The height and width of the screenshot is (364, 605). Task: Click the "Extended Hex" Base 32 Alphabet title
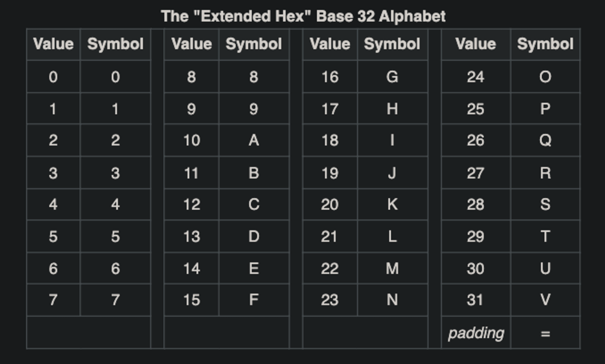click(303, 16)
